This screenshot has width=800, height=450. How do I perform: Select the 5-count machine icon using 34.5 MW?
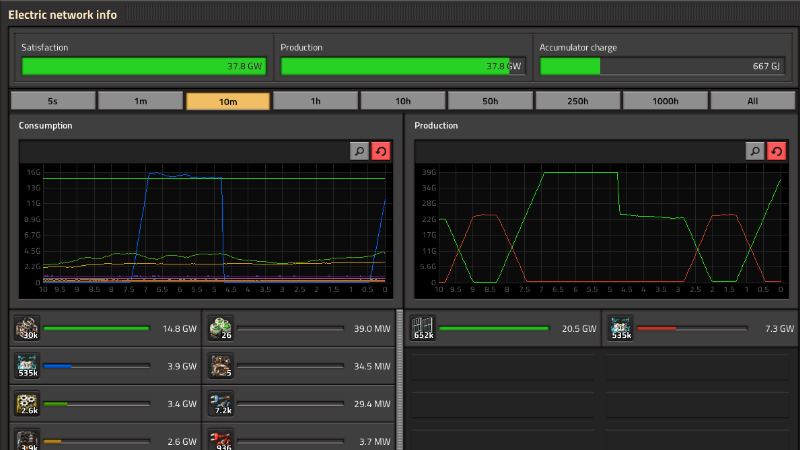[x=221, y=366]
